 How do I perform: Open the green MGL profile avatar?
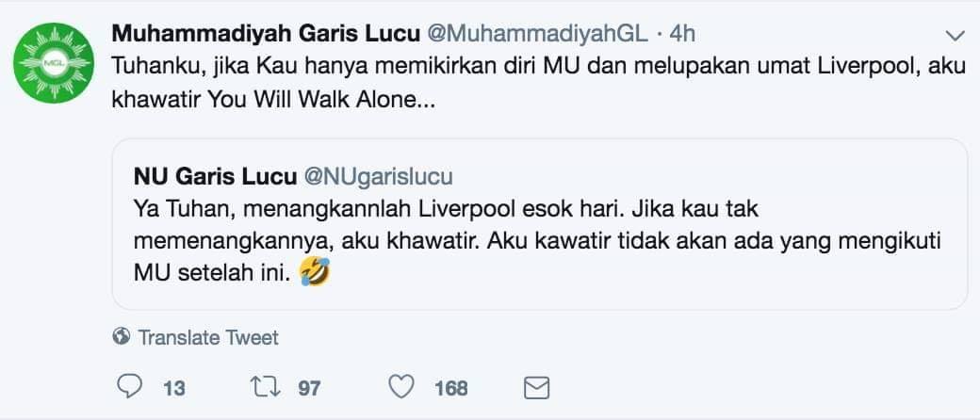coord(54,63)
